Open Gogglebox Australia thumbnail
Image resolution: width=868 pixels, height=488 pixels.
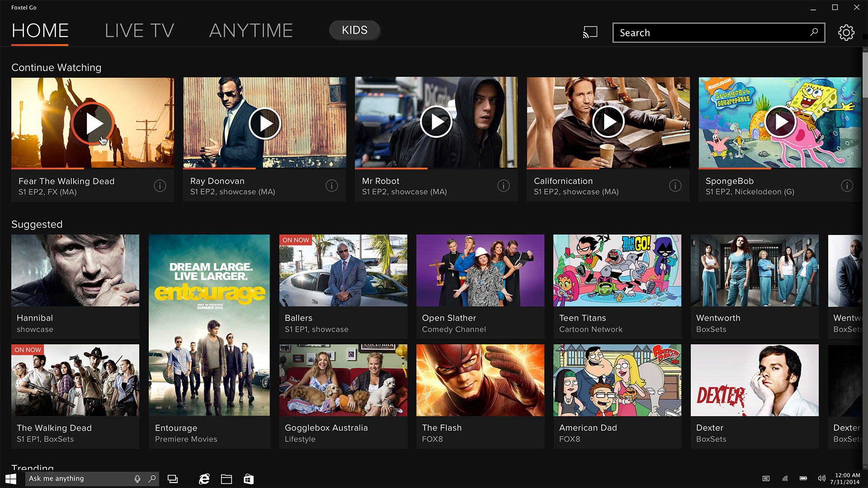(343, 380)
